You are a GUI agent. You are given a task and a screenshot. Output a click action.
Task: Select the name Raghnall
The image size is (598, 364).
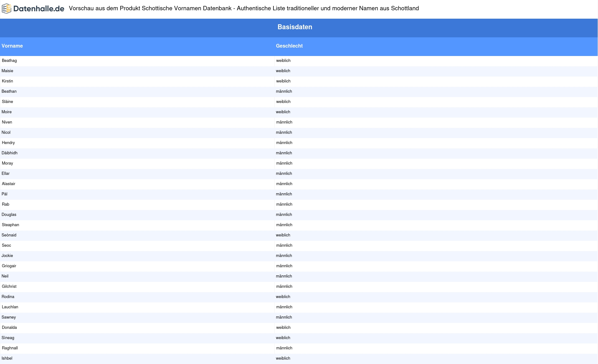tap(10, 348)
